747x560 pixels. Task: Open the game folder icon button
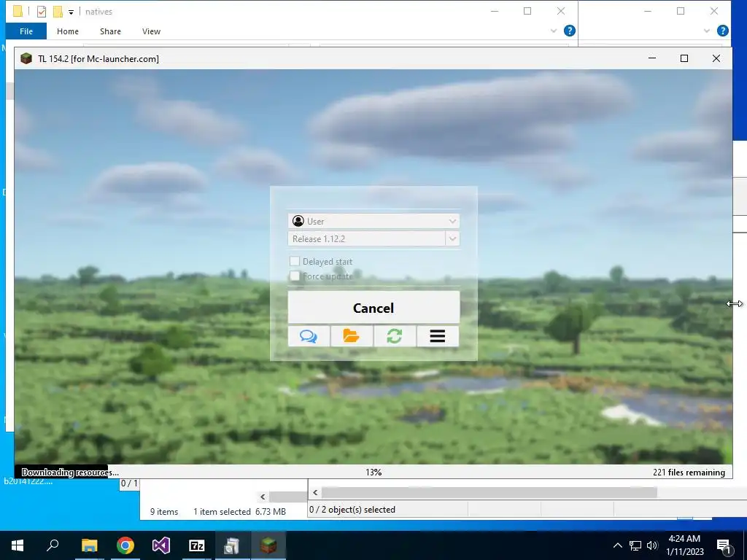click(x=352, y=336)
